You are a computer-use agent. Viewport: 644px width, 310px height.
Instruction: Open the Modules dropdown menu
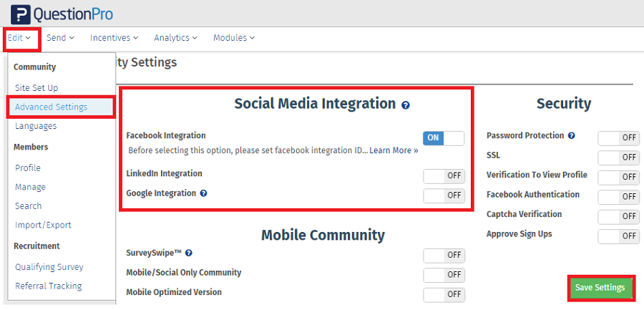(233, 38)
